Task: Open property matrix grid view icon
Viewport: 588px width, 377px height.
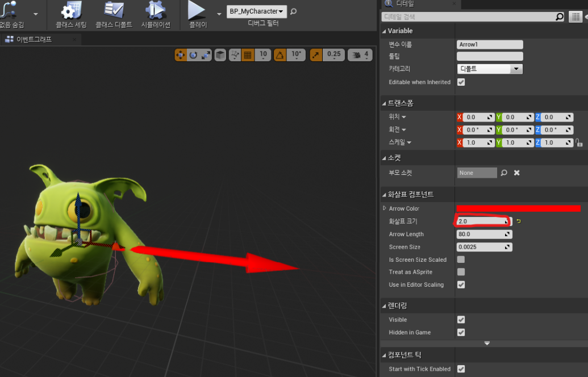Action: tap(576, 17)
